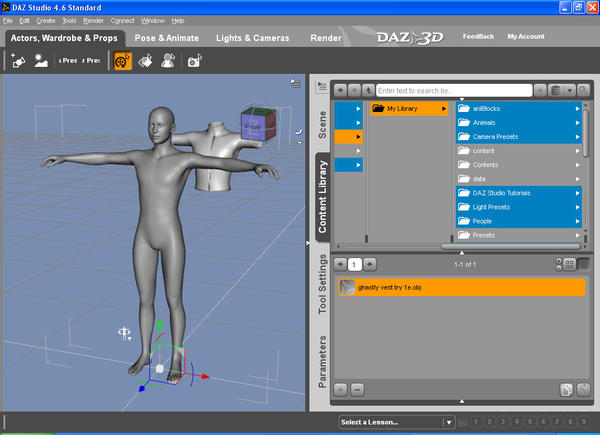Go to previous results page arrow

pyautogui.click(x=340, y=264)
